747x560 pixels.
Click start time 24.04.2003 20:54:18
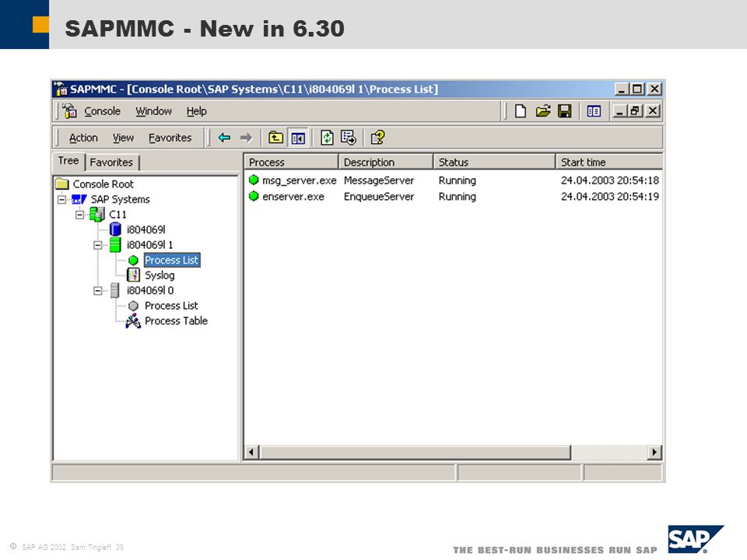pyautogui.click(x=610, y=180)
